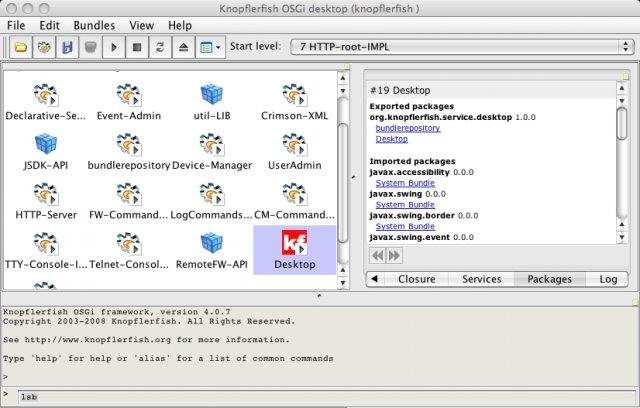640x408 pixels.
Task: Switch to the Services tab
Action: [x=482, y=279]
